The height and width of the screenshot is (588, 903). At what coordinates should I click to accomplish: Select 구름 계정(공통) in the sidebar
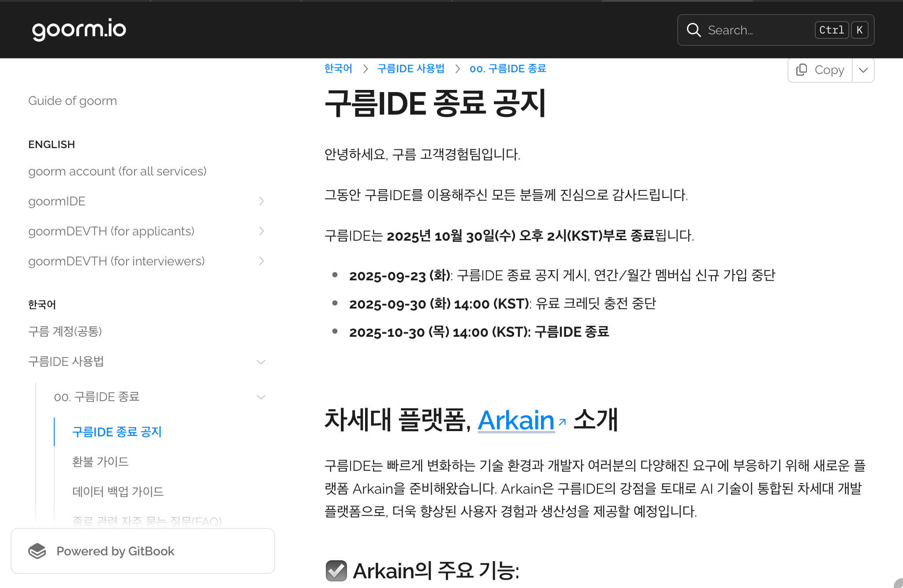click(65, 331)
